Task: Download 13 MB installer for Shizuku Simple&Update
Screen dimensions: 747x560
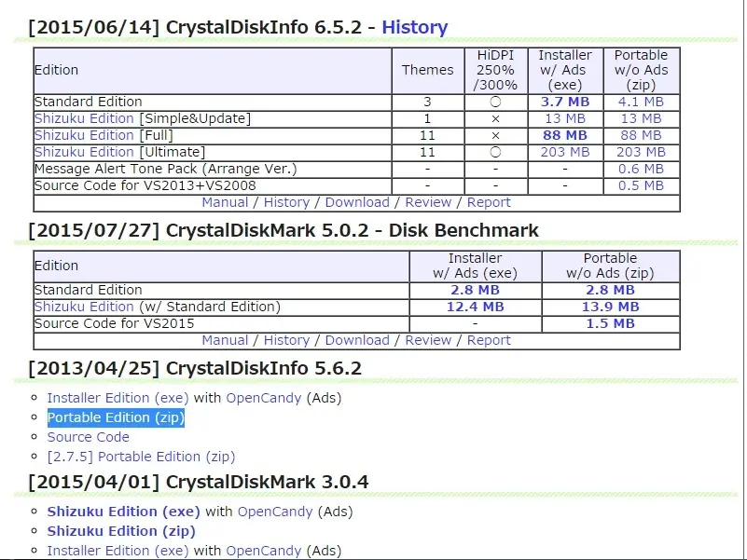Action: 565,118
